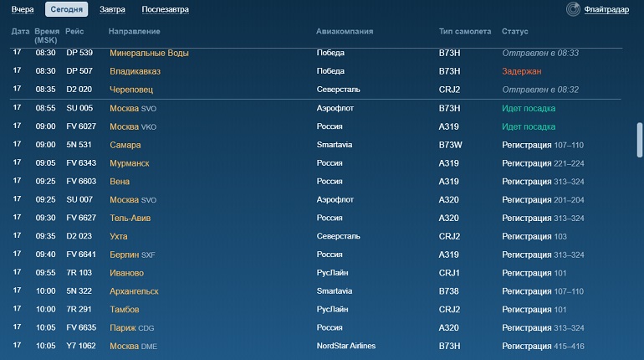
Task: Select the Самара flight destination
Action: 125,145
